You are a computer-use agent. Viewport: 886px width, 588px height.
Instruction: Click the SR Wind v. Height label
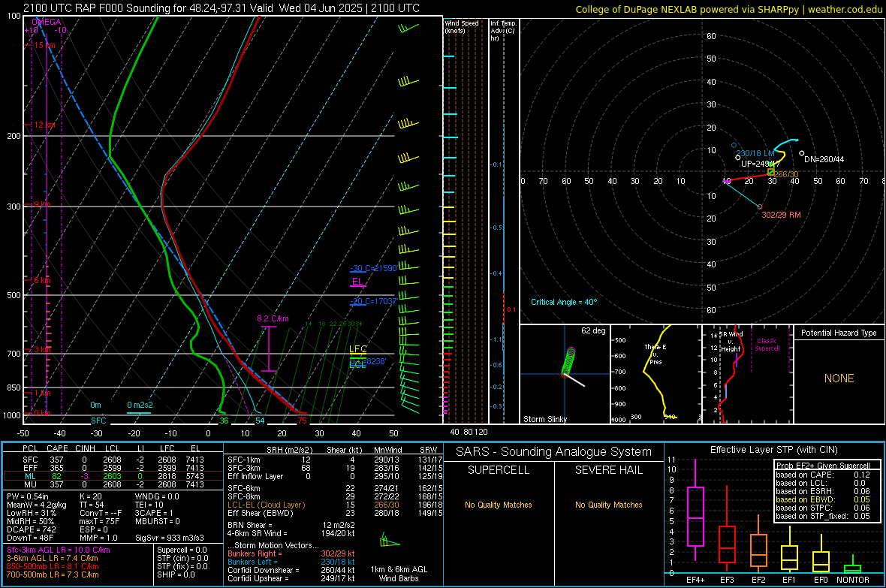tap(731, 342)
